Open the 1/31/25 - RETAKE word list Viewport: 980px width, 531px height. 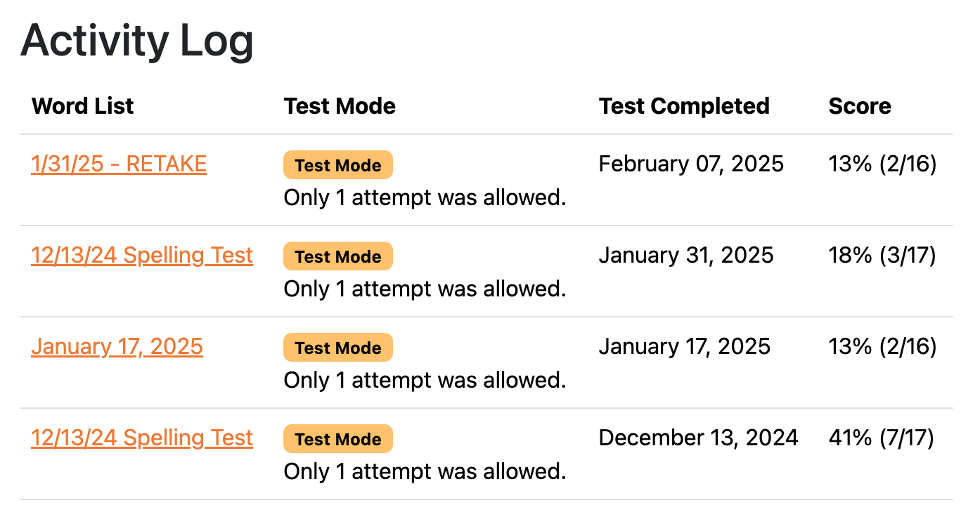(x=118, y=164)
